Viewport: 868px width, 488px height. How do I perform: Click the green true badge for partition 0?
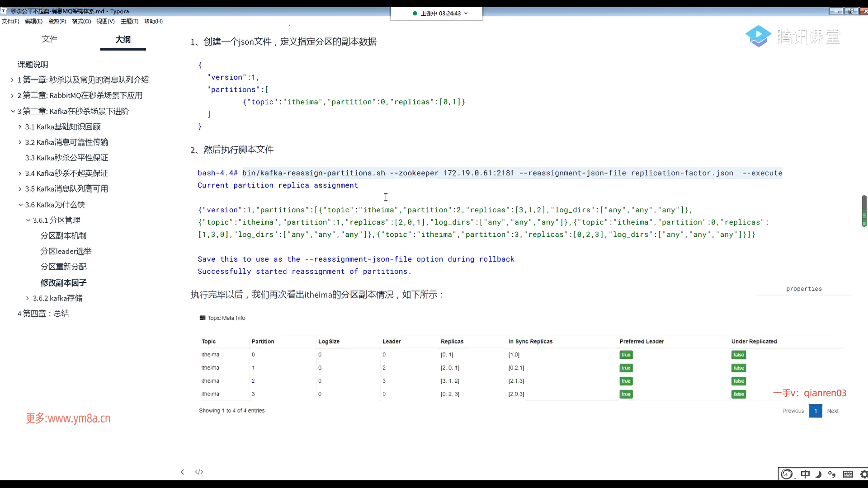(x=626, y=355)
